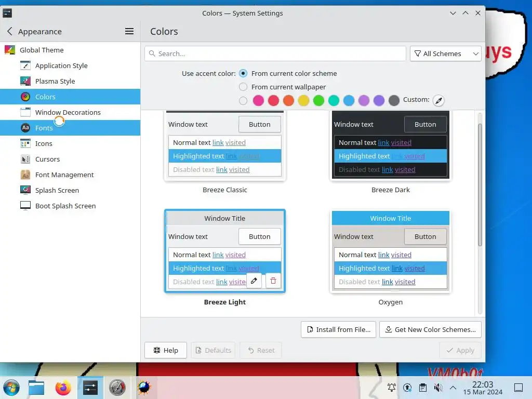Screen dimensions: 532x399
Task: Select the Oxygen scheme preview
Action: [391, 251]
